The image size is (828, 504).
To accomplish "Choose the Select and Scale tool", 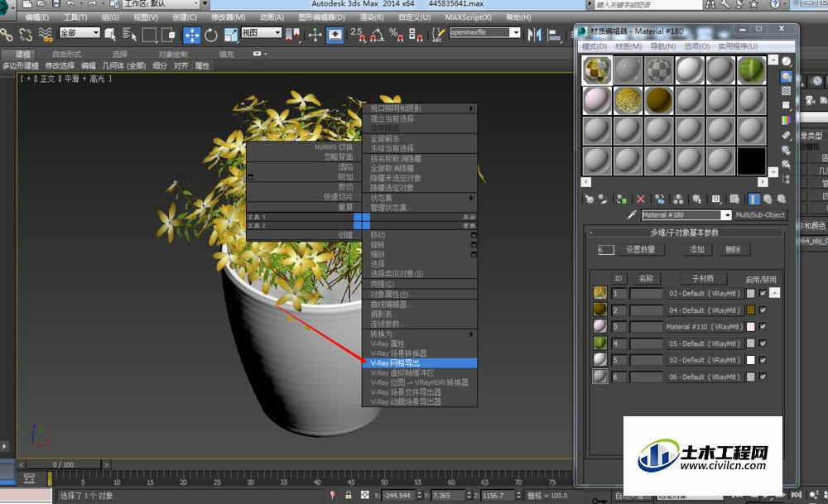I will tap(231, 35).
